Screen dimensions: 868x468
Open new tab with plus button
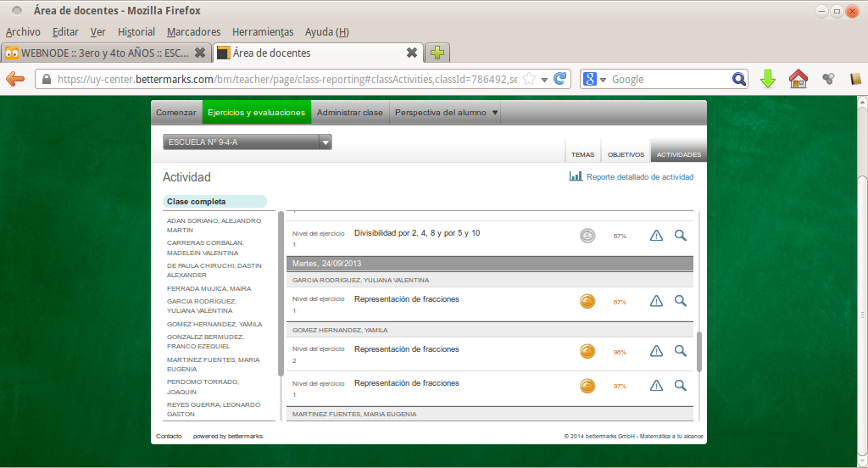click(437, 53)
